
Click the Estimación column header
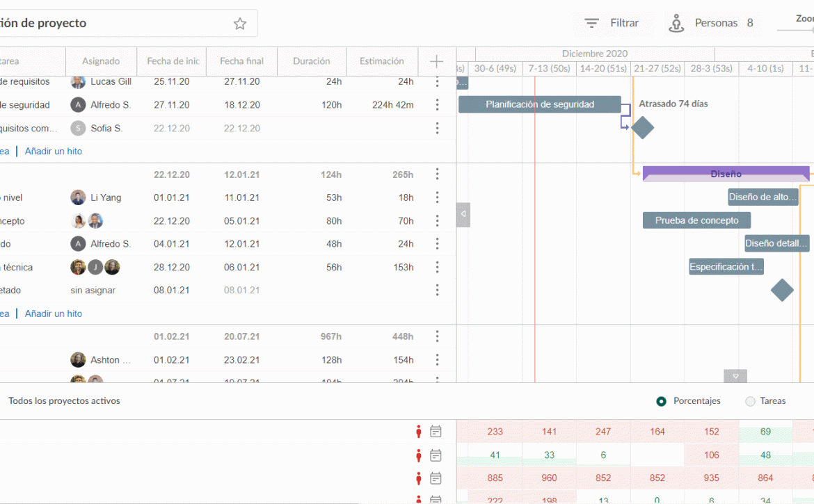pyautogui.click(x=381, y=61)
